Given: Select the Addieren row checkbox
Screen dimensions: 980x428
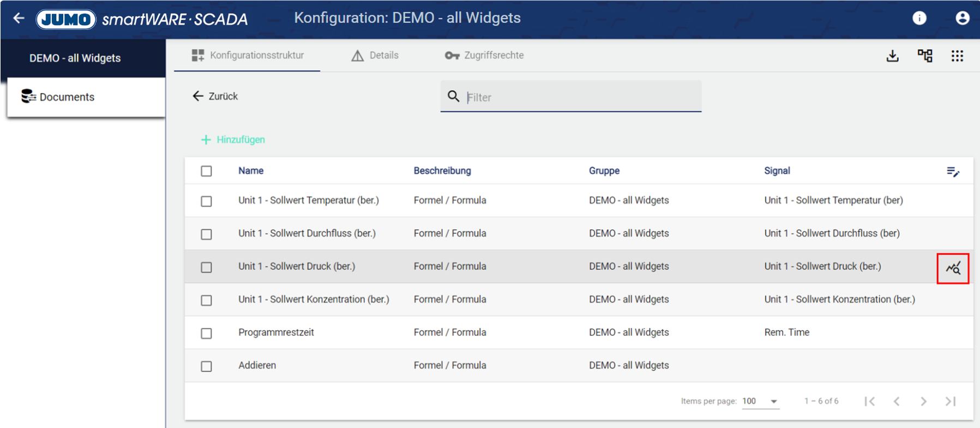Looking at the screenshot, I should click(x=206, y=366).
